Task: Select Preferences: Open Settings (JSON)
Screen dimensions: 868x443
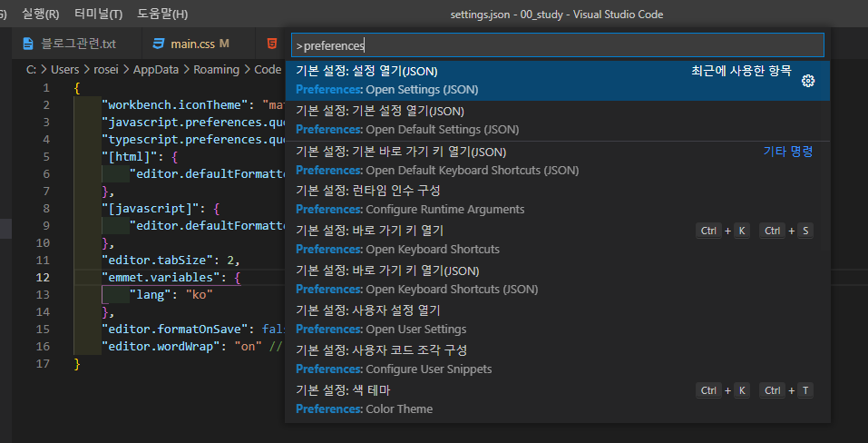Action: click(x=558, y=80)
